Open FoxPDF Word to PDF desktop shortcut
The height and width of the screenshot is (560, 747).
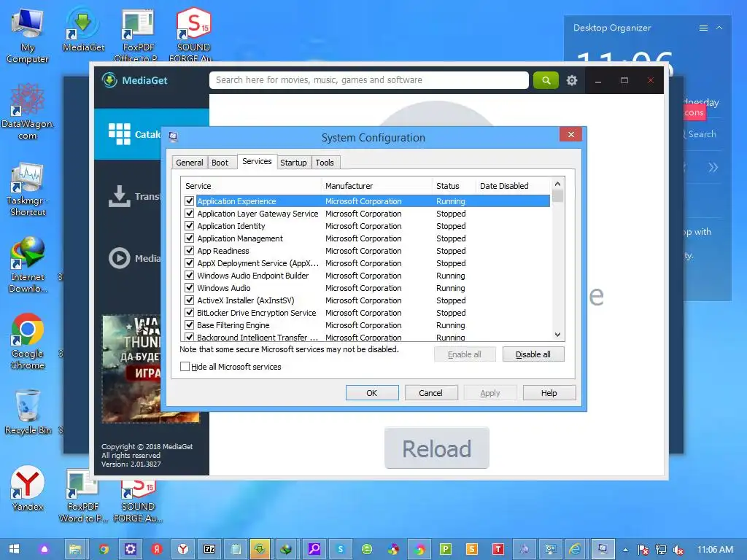[x=83, y=495]
